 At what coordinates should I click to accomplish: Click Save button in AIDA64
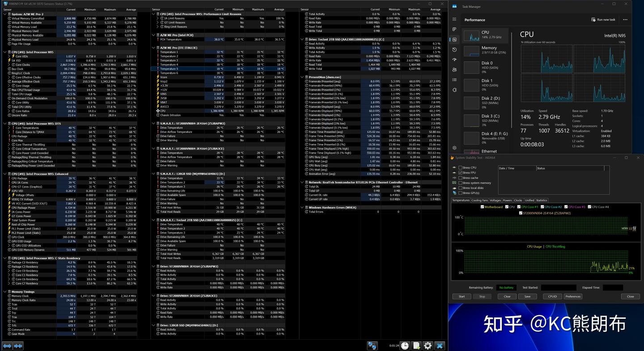click(x=527, y=296)
